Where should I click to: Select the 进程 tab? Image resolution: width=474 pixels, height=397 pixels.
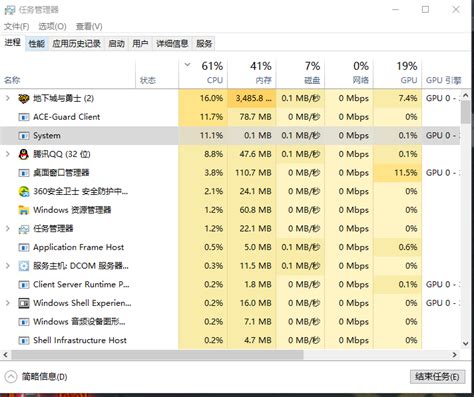[x=13, y=43]
